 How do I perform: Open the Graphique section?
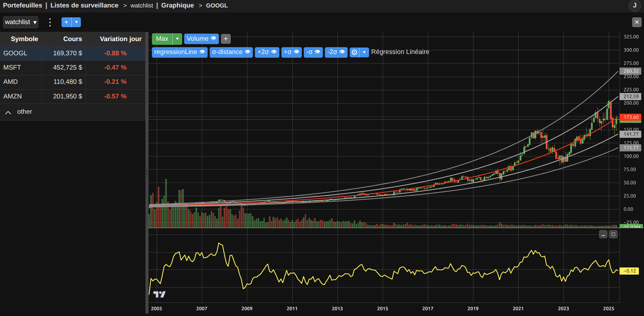tap(177, 5)
